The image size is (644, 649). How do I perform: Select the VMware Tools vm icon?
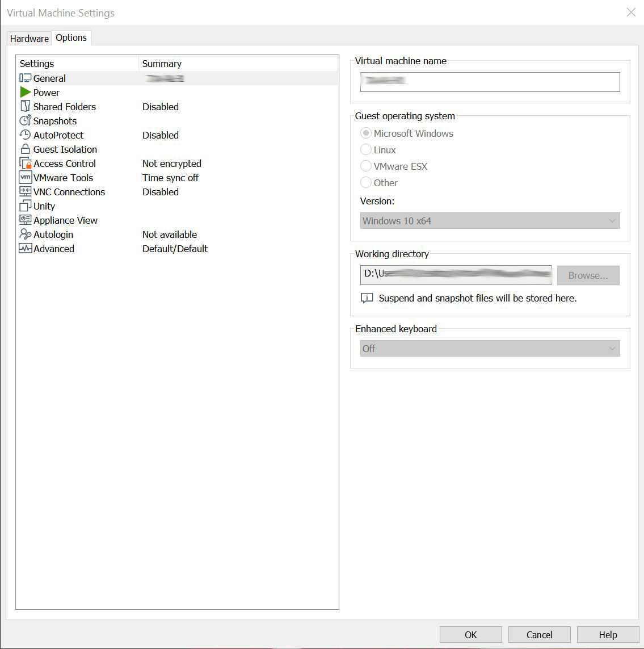(x=25, y=178)
